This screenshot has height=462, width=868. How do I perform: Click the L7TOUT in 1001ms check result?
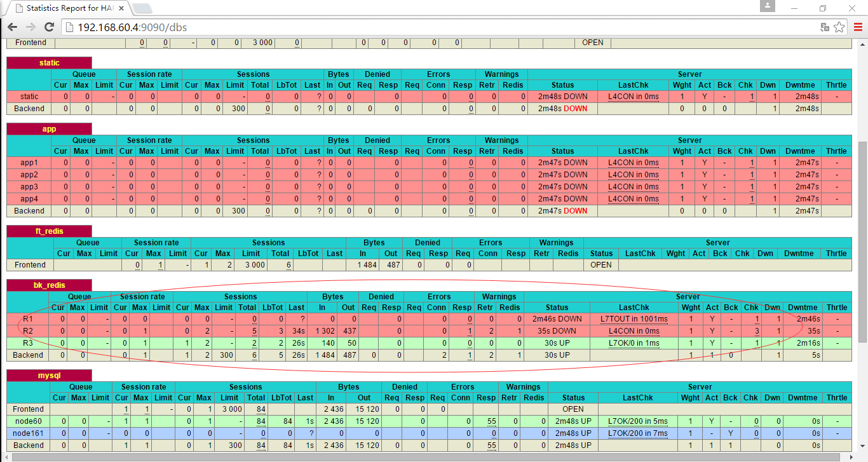(x=634, y=319)
